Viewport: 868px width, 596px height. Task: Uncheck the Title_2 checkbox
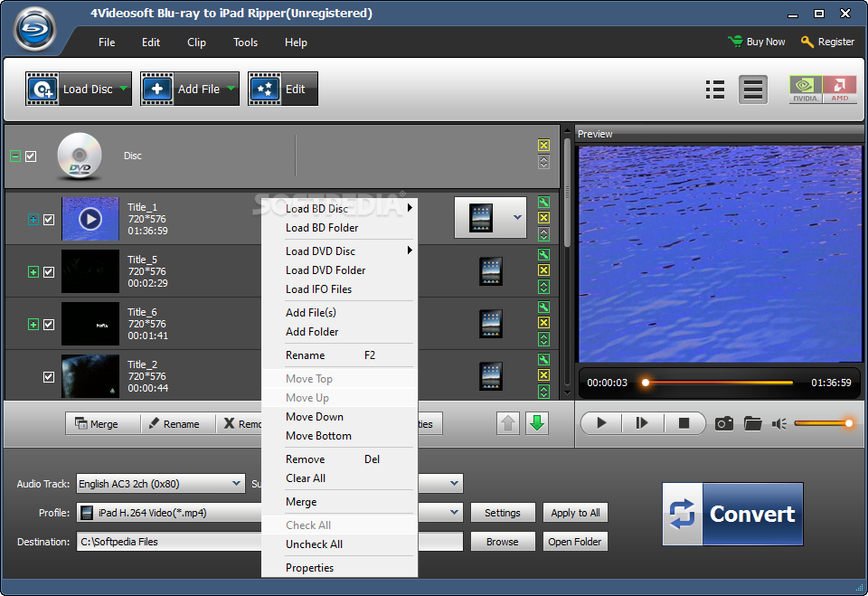(x=49, y=376)
